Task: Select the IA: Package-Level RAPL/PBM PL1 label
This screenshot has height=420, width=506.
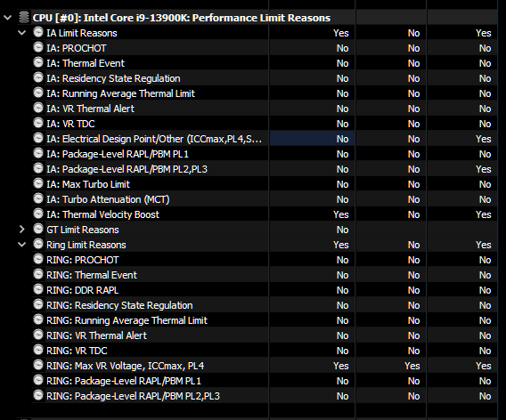Action: (118, 155)
